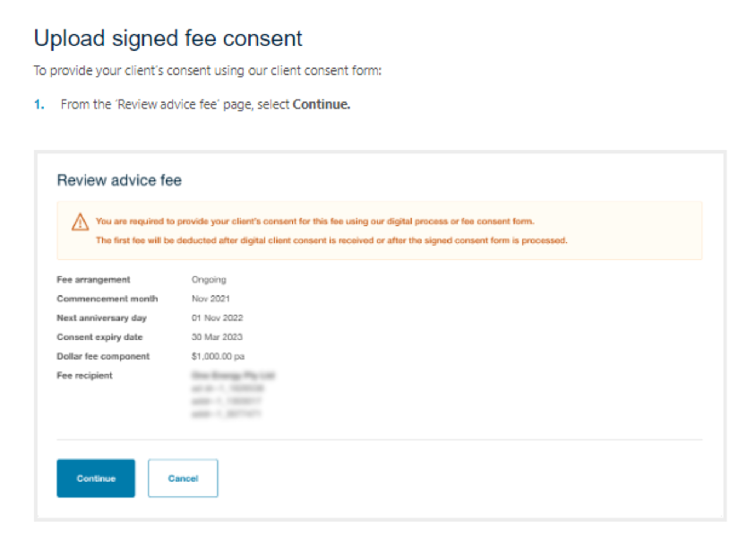Select the 'Ongoing' fee arrangement value

[209, 280]
